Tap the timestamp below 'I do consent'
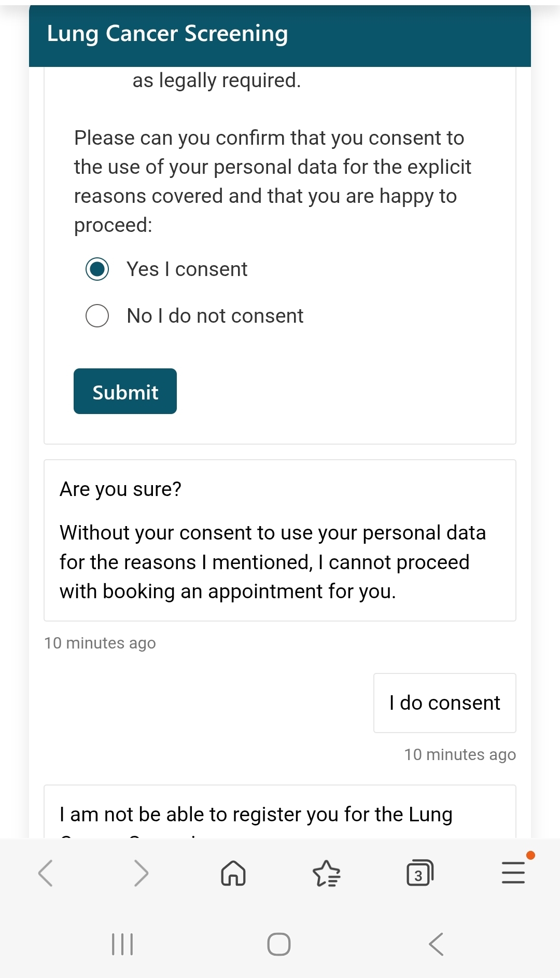The width and height of the screenshot is (560, 978). (x=460, y=754)
